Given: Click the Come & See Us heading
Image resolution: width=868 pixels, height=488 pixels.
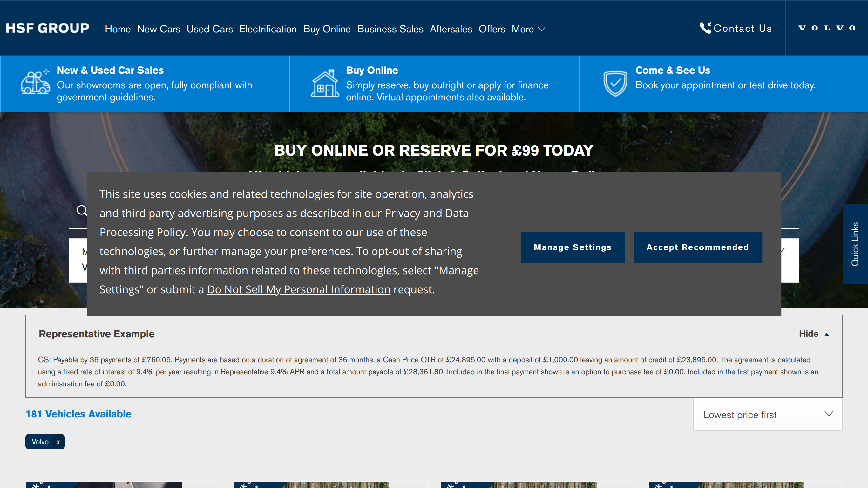Looking at the screenshot, I should pyautogui.click(x=673, y=70).
